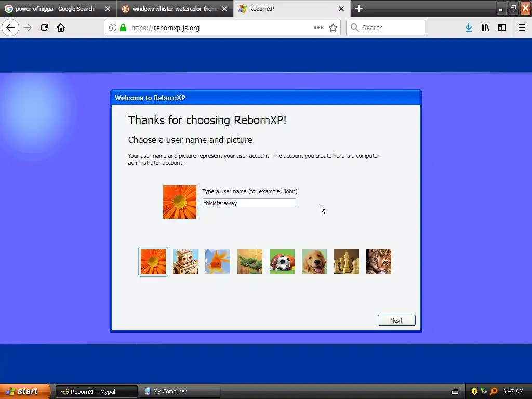Open My Computer from the taskbar
The image size is (532, 399).
click(180, 392)
